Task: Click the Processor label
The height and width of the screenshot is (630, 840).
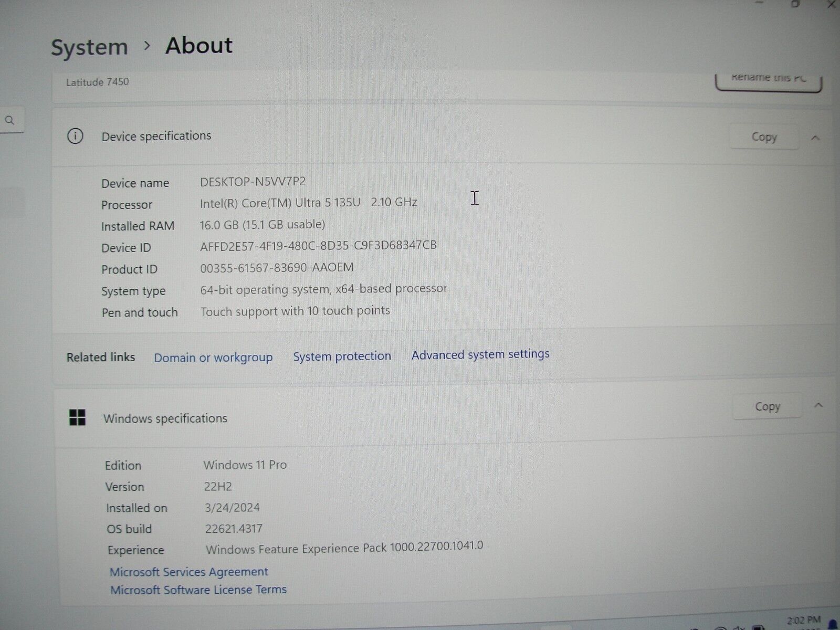Action: (x=127, y=205)
